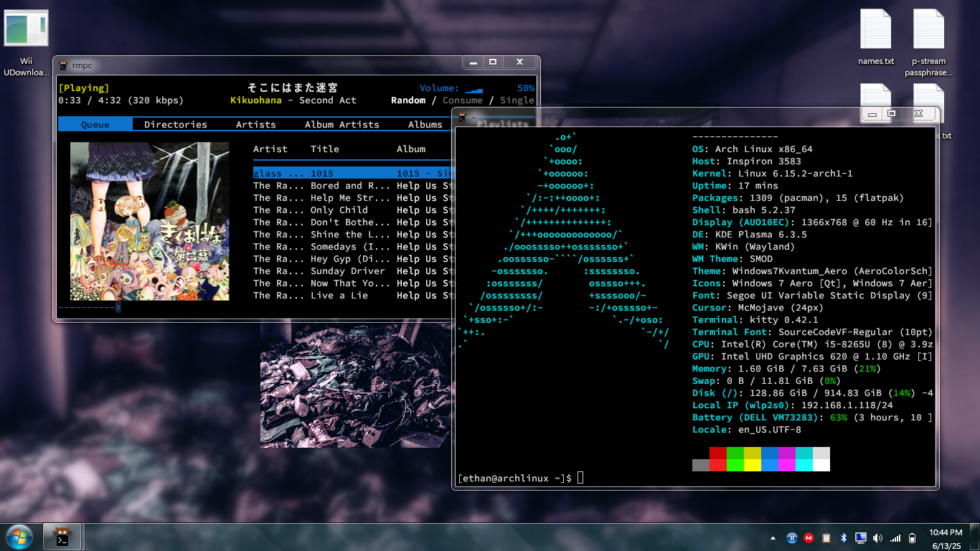The height and width of the screenshot is (551, 980).
Task: Click the Shell: bash 5.2.37 line
Action: pyautogui.click(x=744, y=210)
